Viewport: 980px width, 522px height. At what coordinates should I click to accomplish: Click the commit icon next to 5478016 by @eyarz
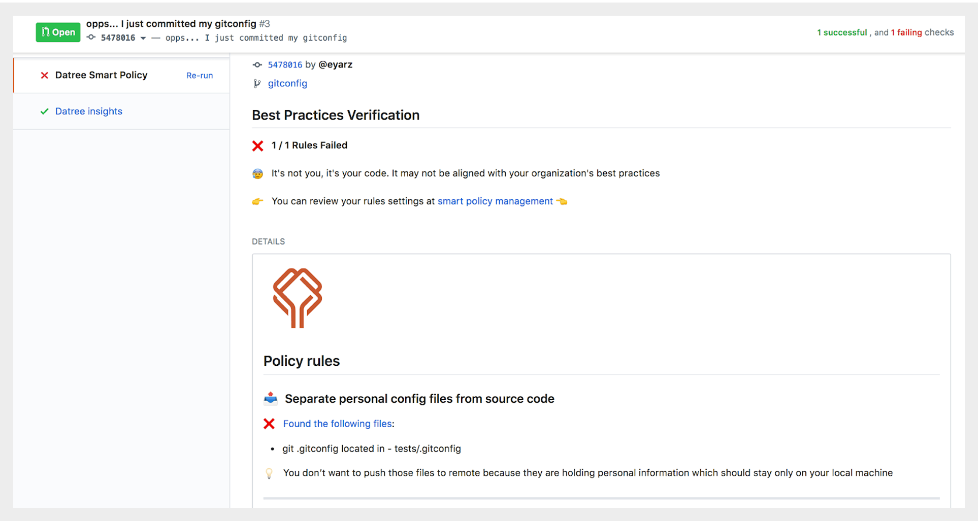tap(257, 65)
